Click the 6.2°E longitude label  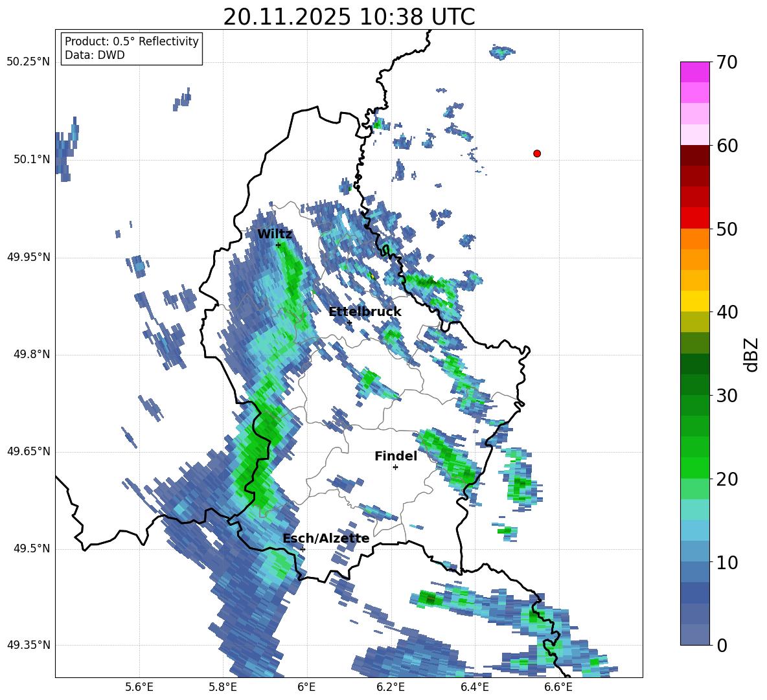(x=391, y=688)
